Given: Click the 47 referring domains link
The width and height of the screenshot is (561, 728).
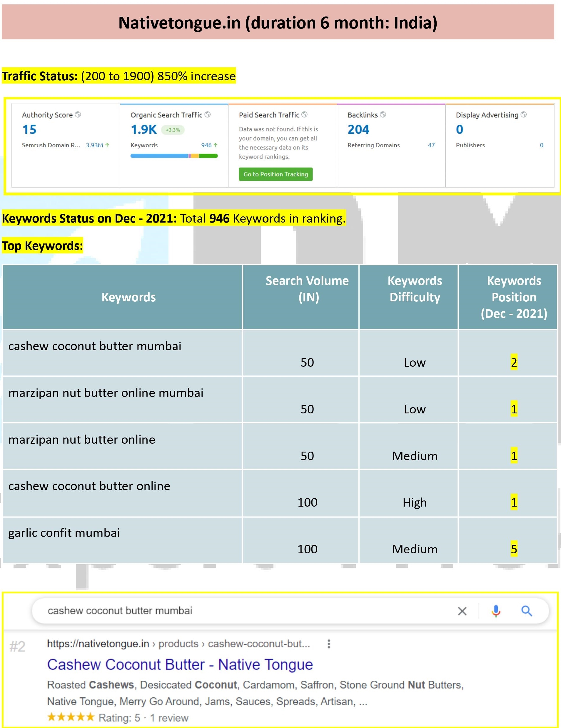Looking at the screenshot, I should coord(431,145).
